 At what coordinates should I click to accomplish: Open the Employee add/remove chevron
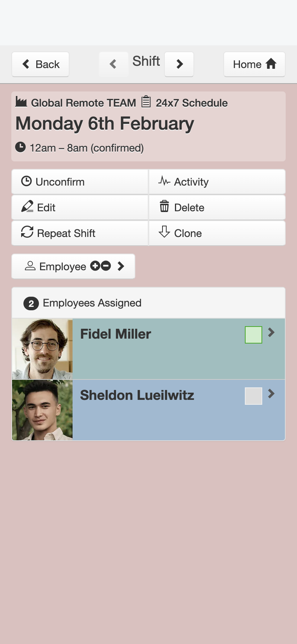click(x=121, y=266)
